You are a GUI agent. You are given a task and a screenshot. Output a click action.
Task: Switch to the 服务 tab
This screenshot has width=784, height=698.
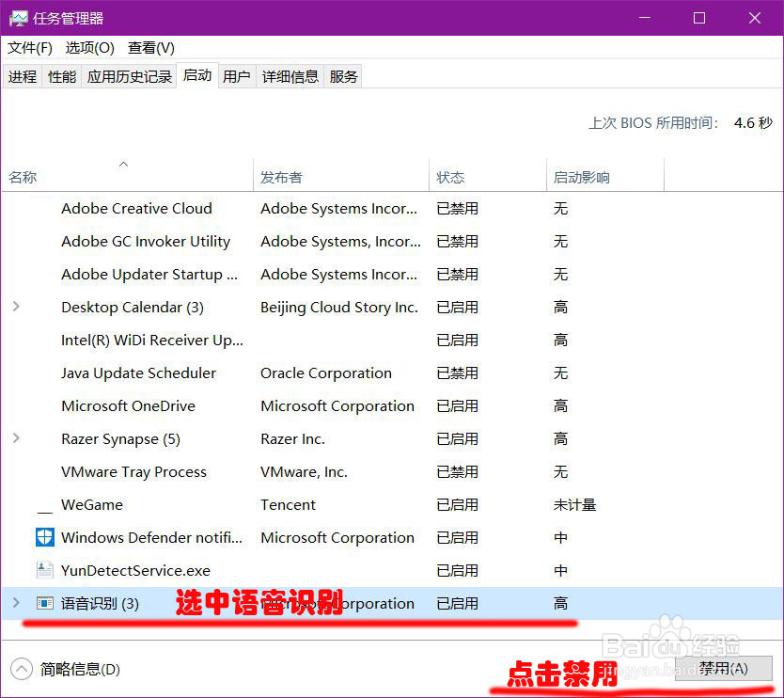[x=343, y=75]
